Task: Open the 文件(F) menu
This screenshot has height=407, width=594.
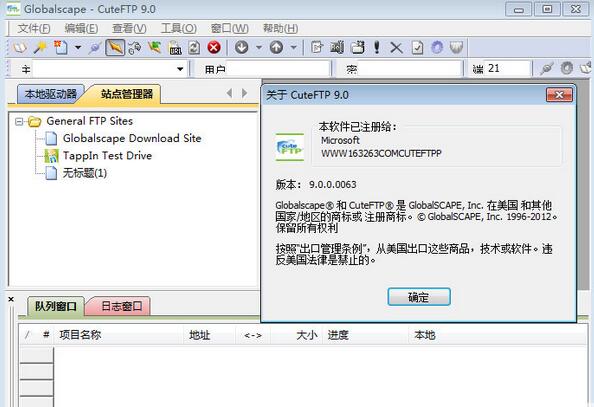Action: (x=34, y=28)
